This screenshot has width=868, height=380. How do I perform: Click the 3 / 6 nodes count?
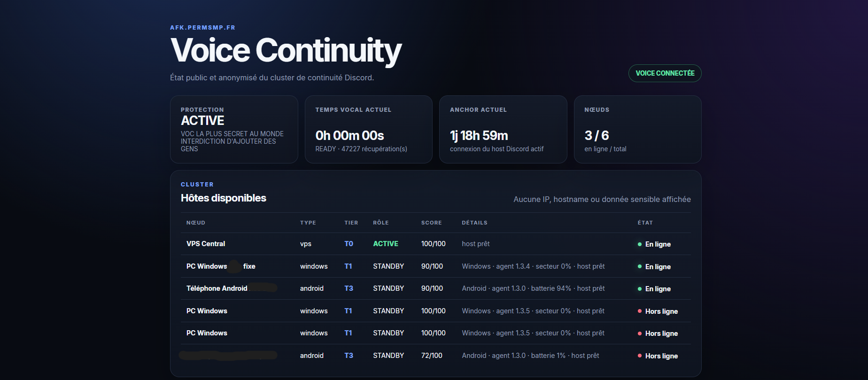click(597, 136)
